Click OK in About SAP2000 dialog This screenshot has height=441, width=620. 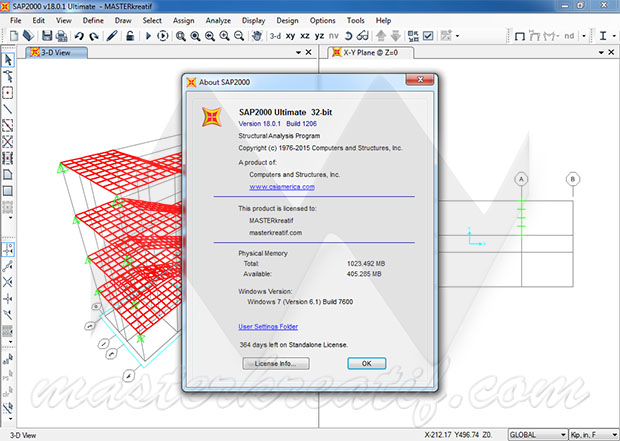[x=367, y=363]
